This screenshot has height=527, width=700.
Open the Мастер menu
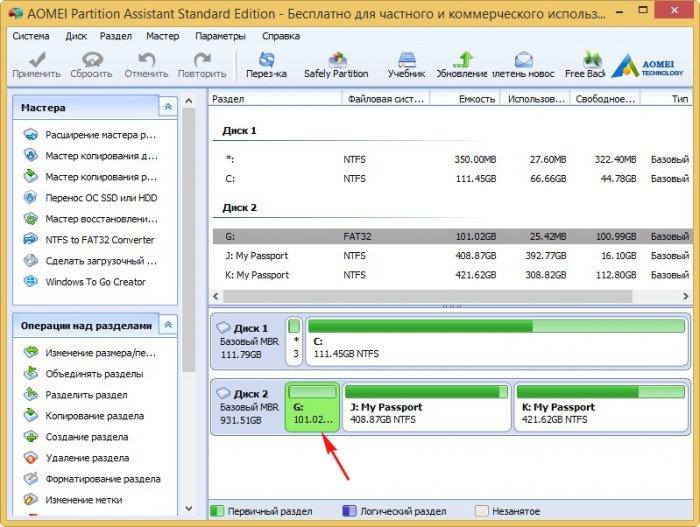point(162,36)
